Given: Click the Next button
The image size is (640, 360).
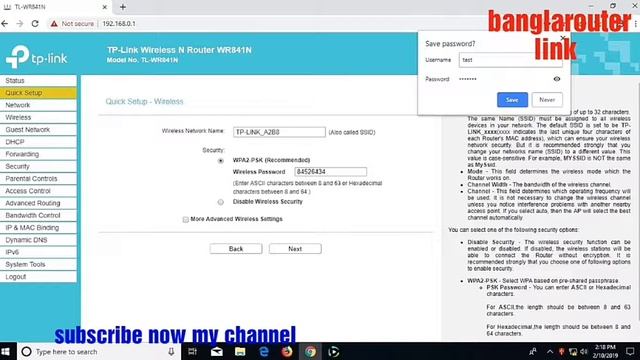Looking at the screenshot, I should (295, 249).
